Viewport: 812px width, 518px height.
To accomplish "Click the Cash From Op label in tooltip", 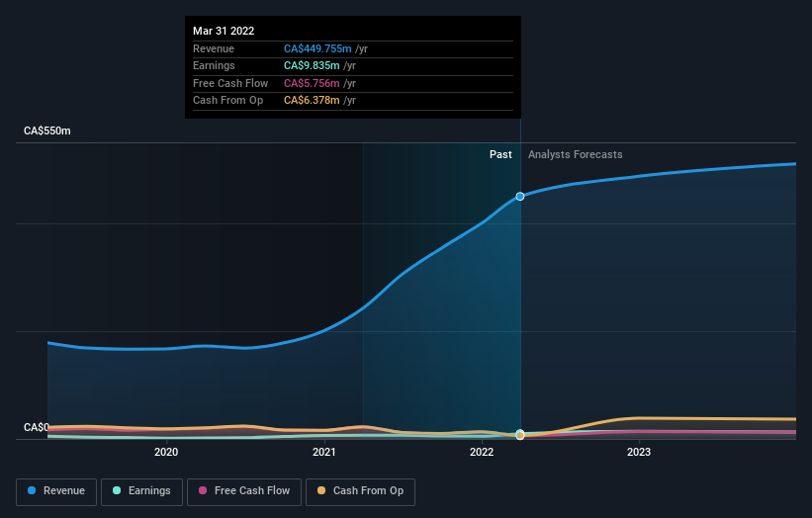I will [x=227, y=101].
